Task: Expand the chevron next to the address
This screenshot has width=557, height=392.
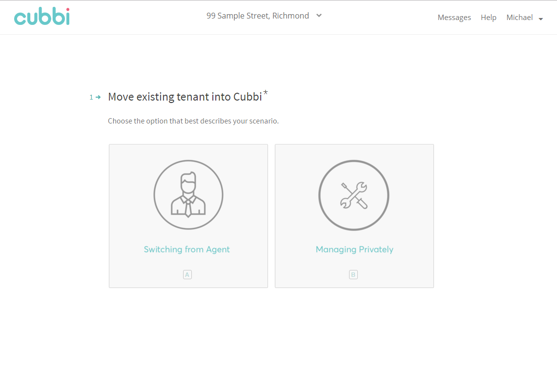Action: 319,16
